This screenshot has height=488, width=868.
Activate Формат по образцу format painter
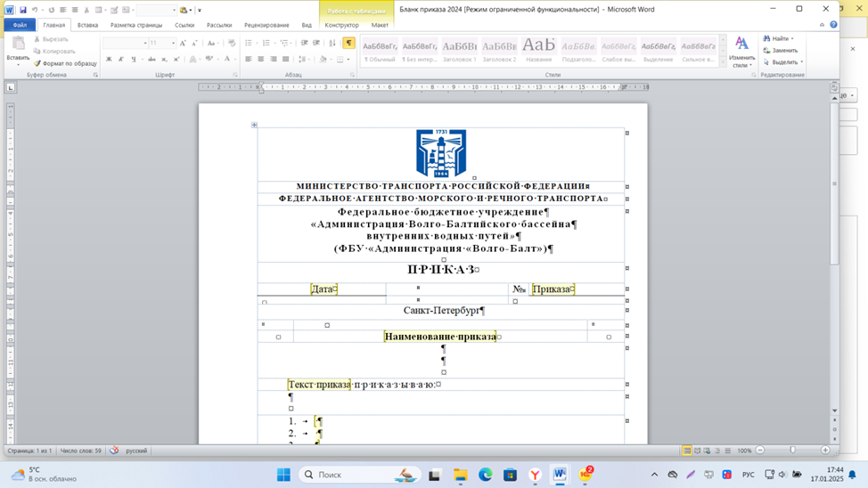(65, 63)
